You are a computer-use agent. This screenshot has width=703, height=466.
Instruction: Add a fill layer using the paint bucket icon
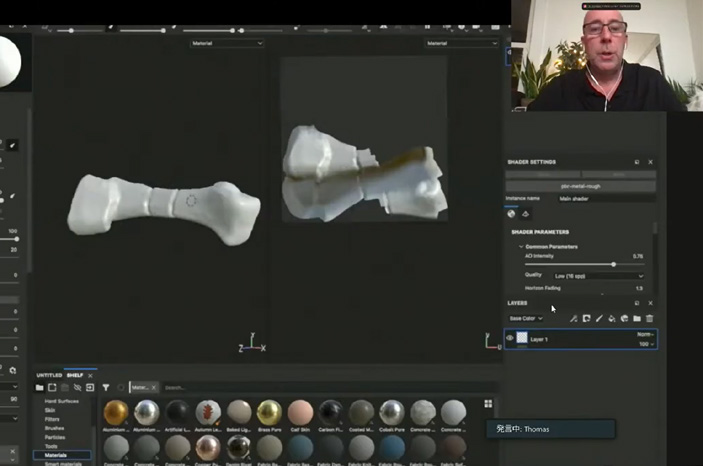(x=611, y=319)
